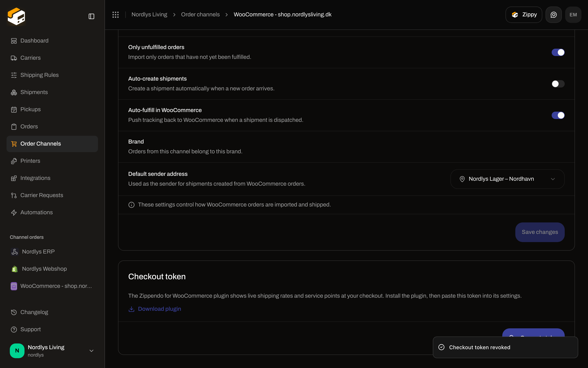Open Nordlys Living breadcrumb

149,15
